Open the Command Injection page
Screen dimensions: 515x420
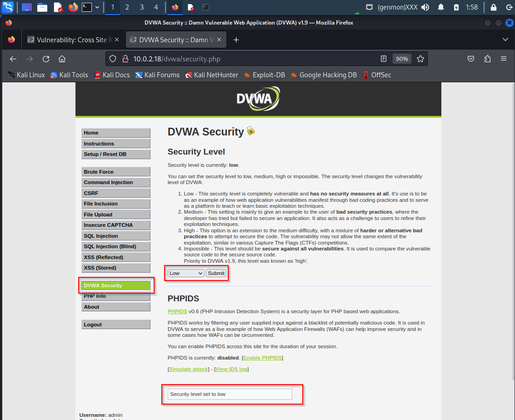click(x=115, y=182)
